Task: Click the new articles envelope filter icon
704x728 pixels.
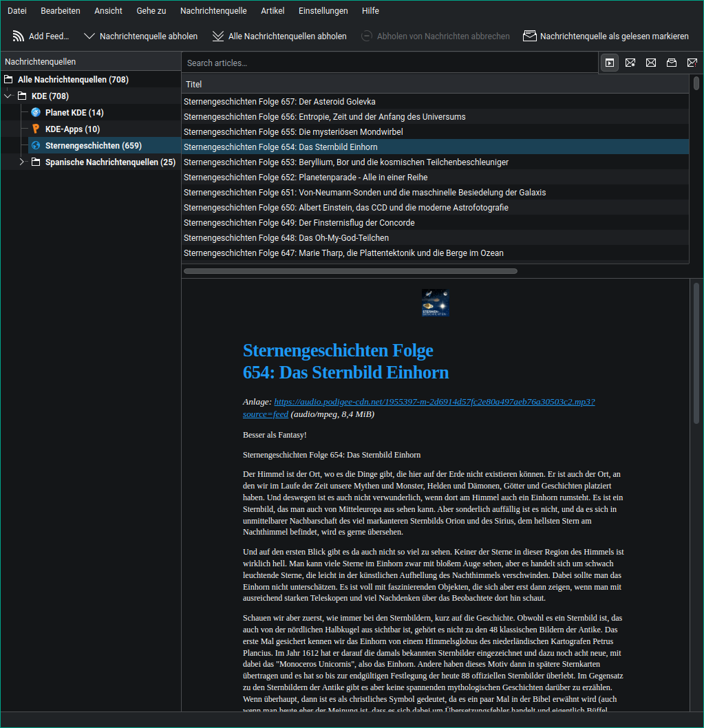Action: click(630, 63)
